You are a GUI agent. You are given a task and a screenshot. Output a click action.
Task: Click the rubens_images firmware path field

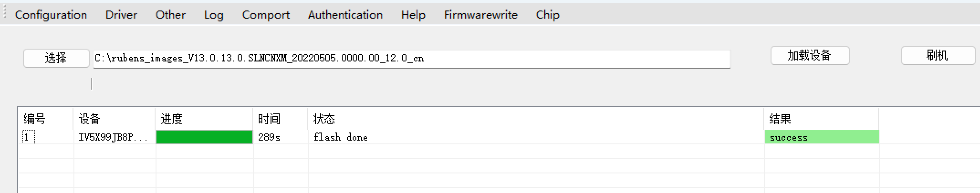[x=411, y=59]
